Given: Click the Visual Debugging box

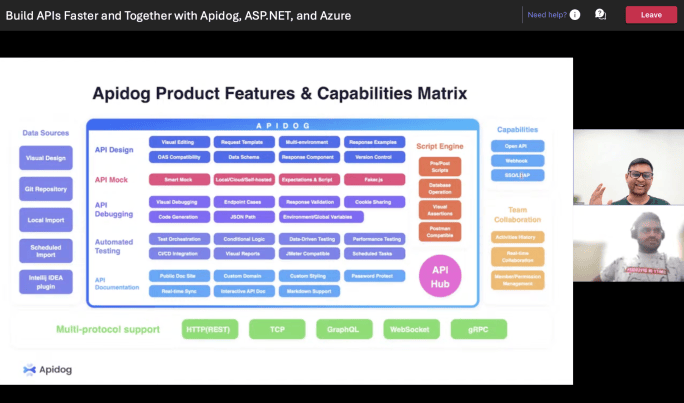Looking at the screenshot, I should 179,202.
